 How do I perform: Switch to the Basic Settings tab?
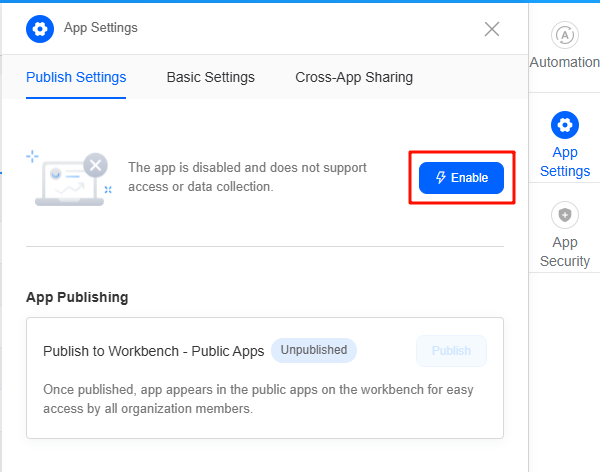coord(210,77)
